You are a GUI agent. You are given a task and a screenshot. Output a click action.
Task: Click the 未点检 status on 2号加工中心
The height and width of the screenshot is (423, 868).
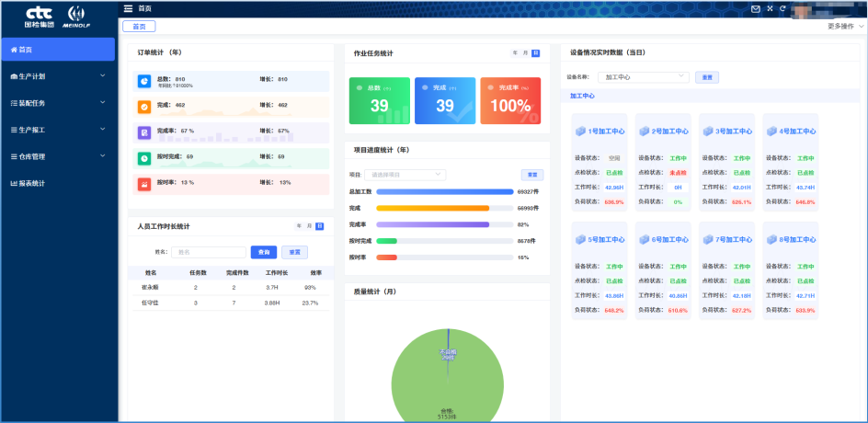point(679,173)
